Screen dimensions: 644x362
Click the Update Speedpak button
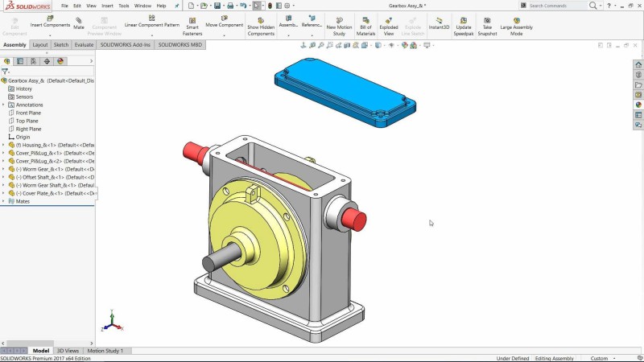(464, 25)
